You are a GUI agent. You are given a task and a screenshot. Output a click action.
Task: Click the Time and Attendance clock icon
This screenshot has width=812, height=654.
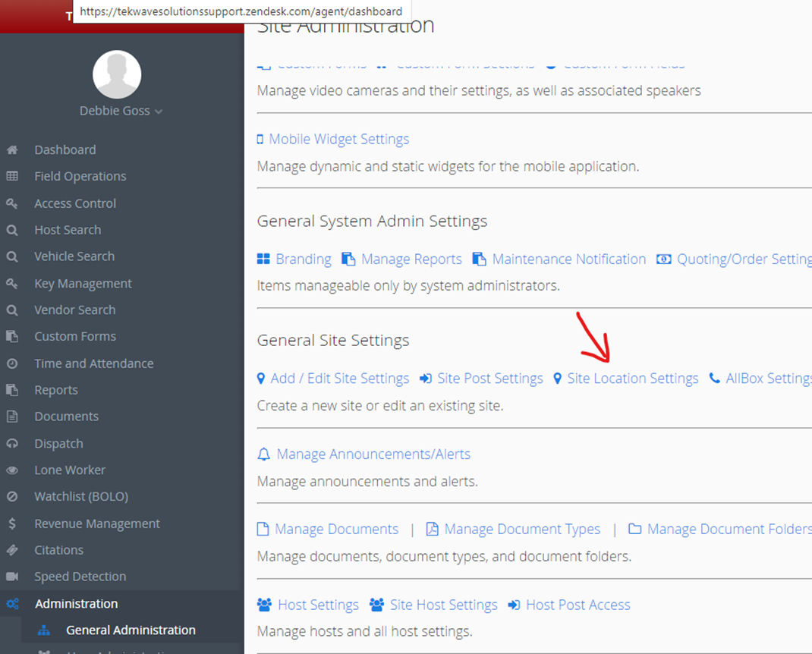pyautogui.click(x=13, y=363)
